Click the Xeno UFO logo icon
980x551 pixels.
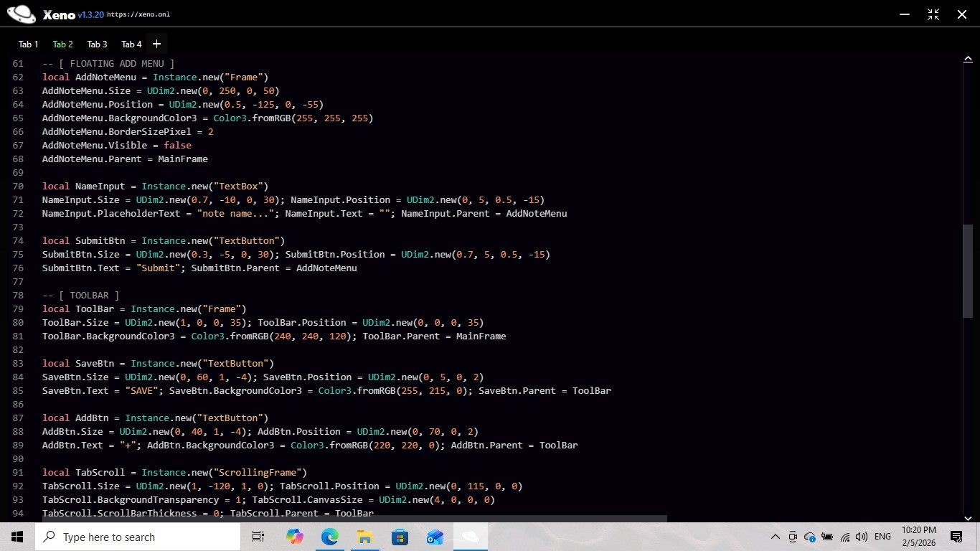pos(21,14)
